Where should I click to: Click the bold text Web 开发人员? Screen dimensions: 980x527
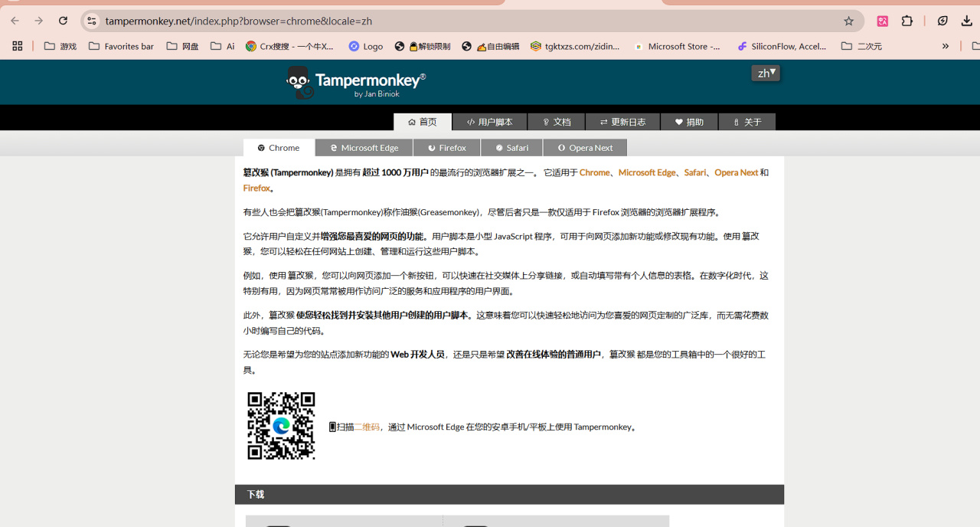[x=418, y=355]
